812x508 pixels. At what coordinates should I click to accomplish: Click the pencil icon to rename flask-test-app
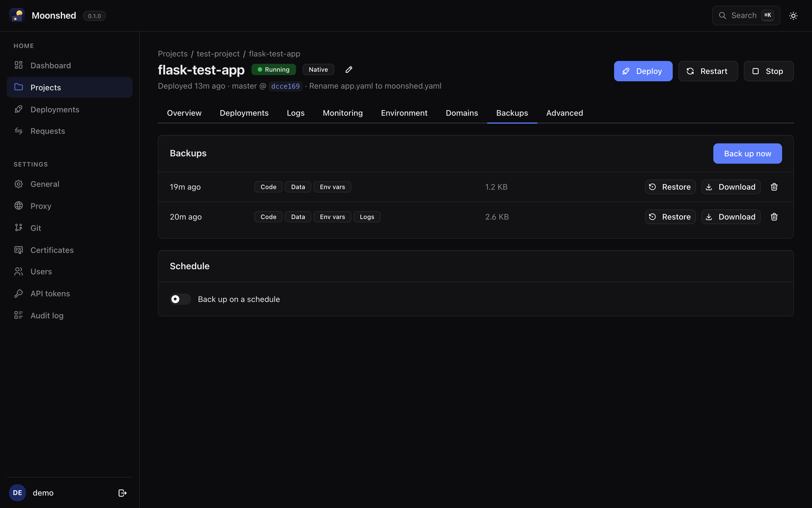tap(349, 69)
